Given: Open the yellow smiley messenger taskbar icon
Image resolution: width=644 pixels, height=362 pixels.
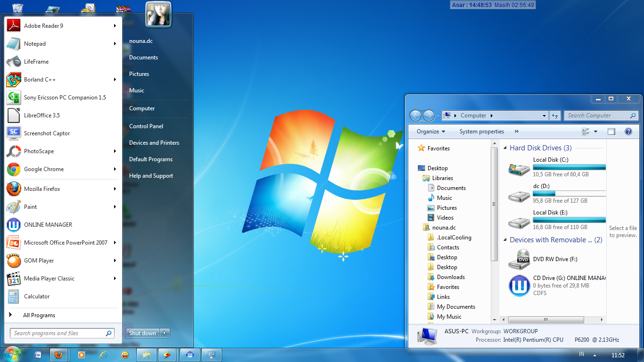Looking at the screenshot, I should pyautogui.click(x=125, y=355).
